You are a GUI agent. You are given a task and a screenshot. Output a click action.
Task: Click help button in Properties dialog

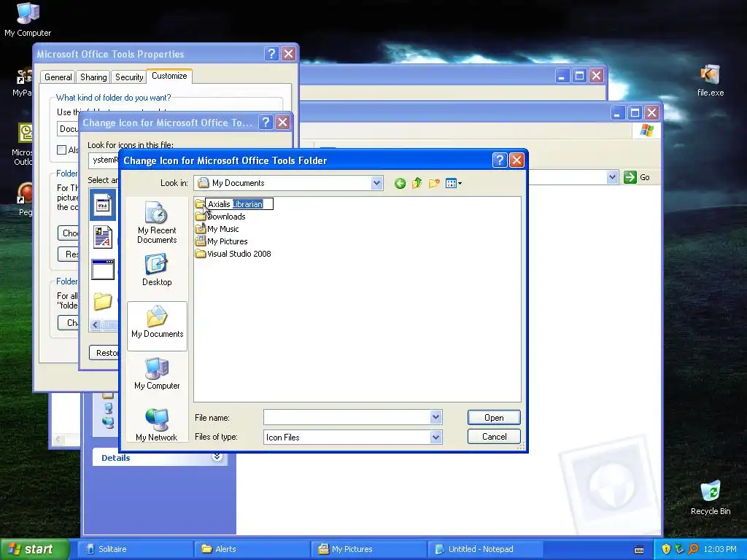(271, 54)
